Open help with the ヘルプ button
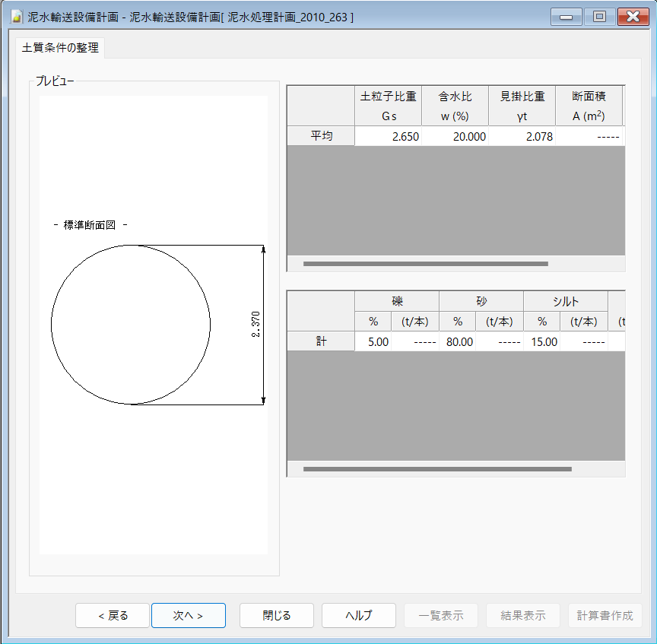 [359, 616]
